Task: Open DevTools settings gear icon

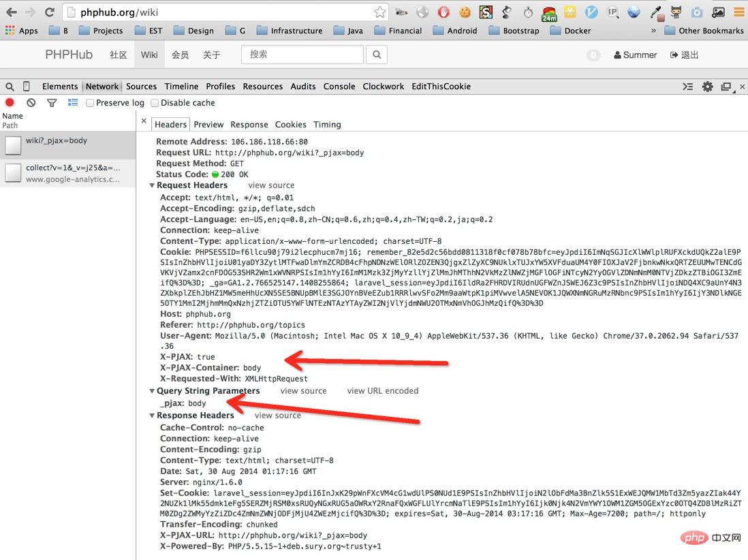Action: (x=708, y=87)
